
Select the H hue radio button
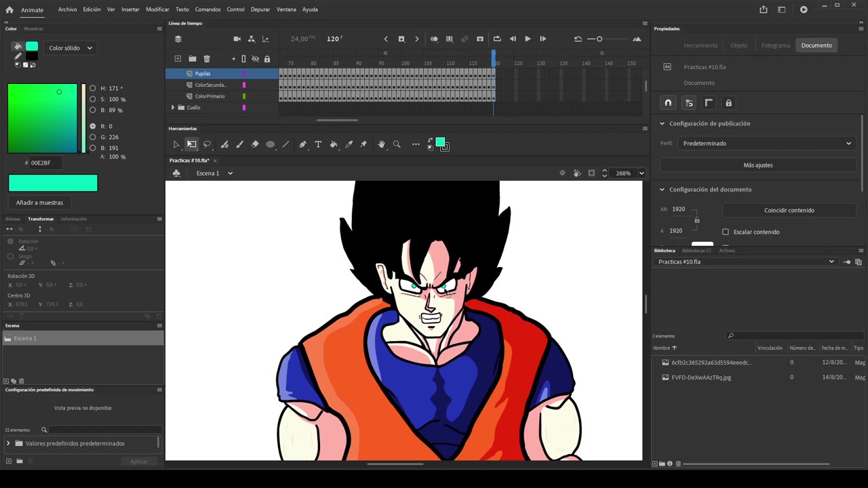point(93,88)
